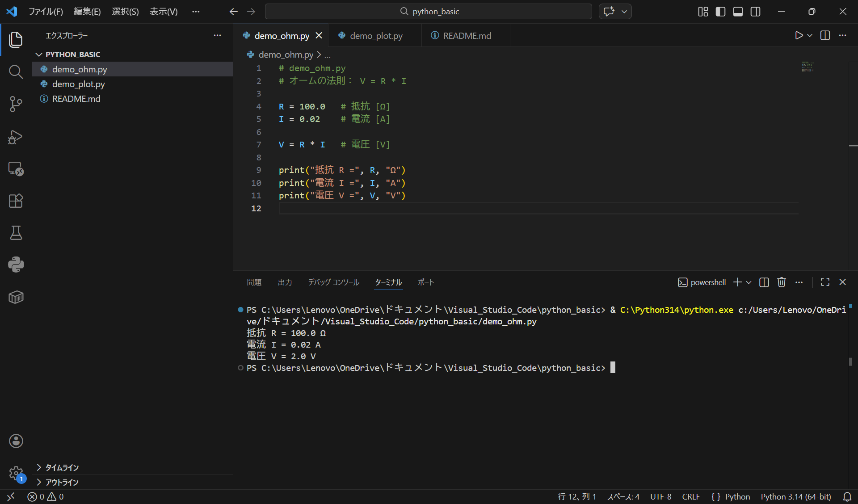Change the Python 3.14 interpreter in status bar

tap(795, 496)
